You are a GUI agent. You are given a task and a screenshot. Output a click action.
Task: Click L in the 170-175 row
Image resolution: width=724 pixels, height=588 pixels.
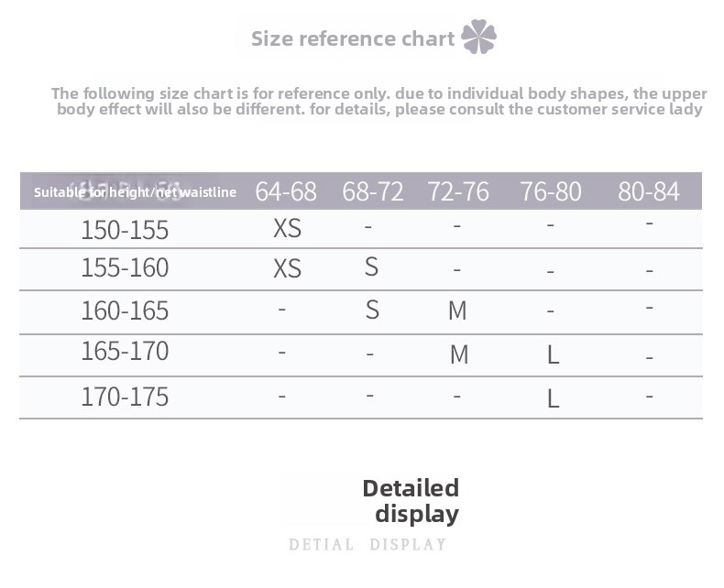[x=554, y=398]
